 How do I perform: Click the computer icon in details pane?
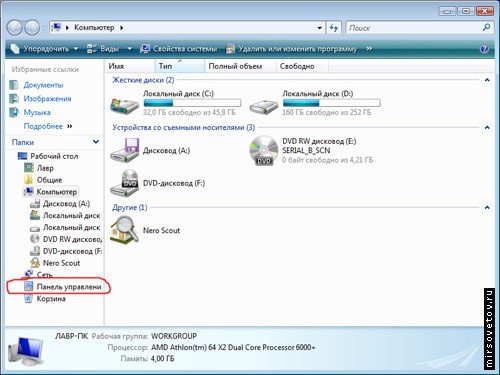(26, 351)
